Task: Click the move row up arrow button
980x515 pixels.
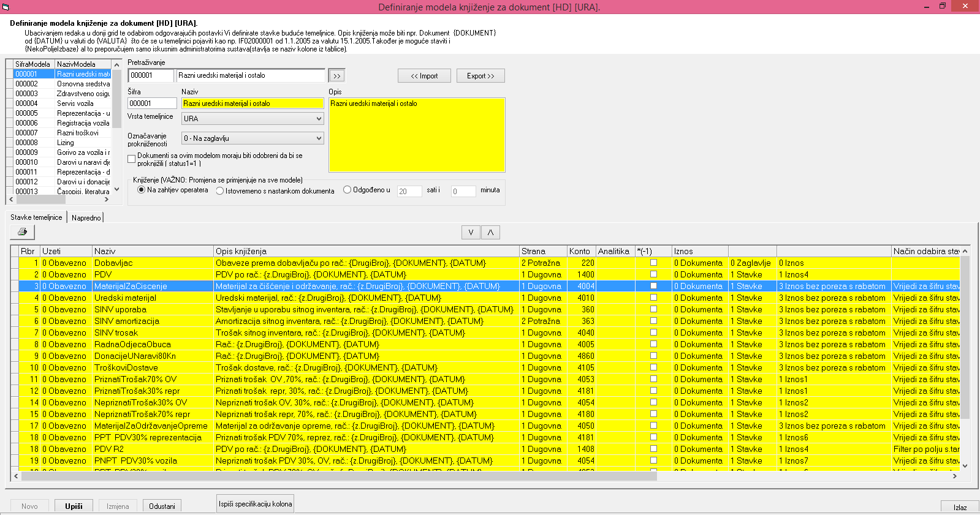Action: point(490,232)
